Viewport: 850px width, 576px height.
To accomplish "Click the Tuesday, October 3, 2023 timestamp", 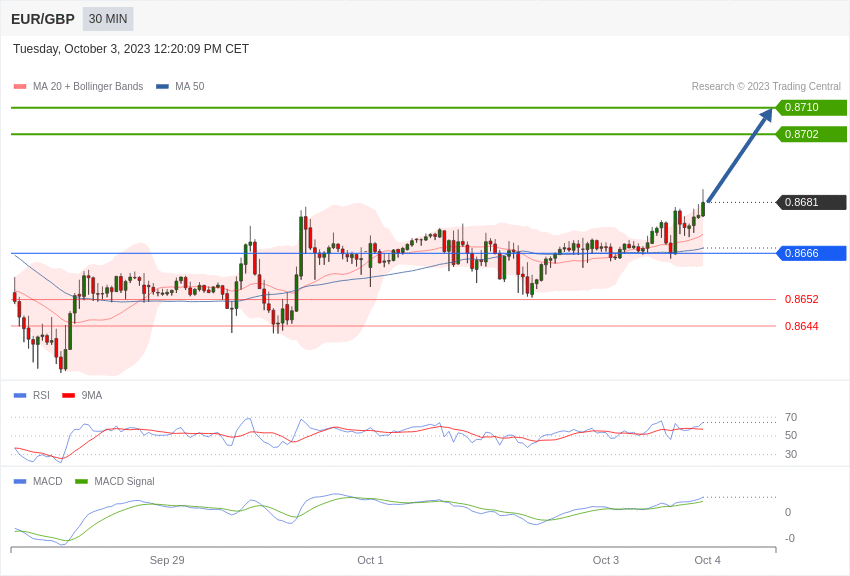I will [131, 49].
